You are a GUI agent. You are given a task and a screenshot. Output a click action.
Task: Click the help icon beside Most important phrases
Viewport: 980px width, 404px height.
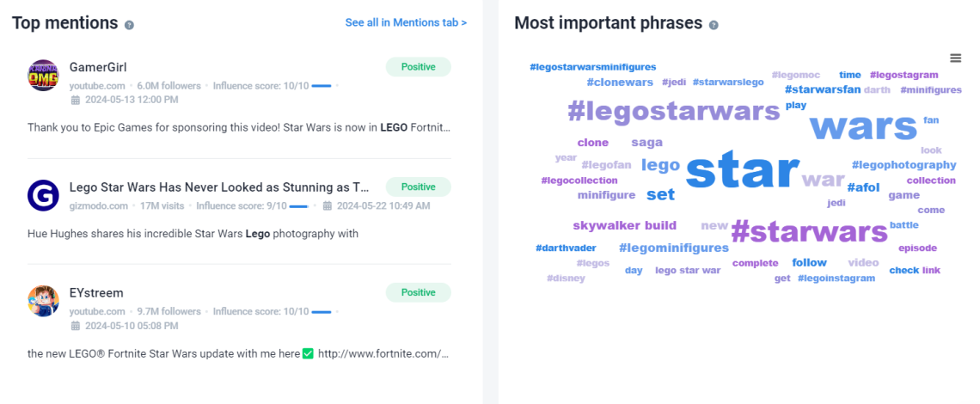[714, 25]
